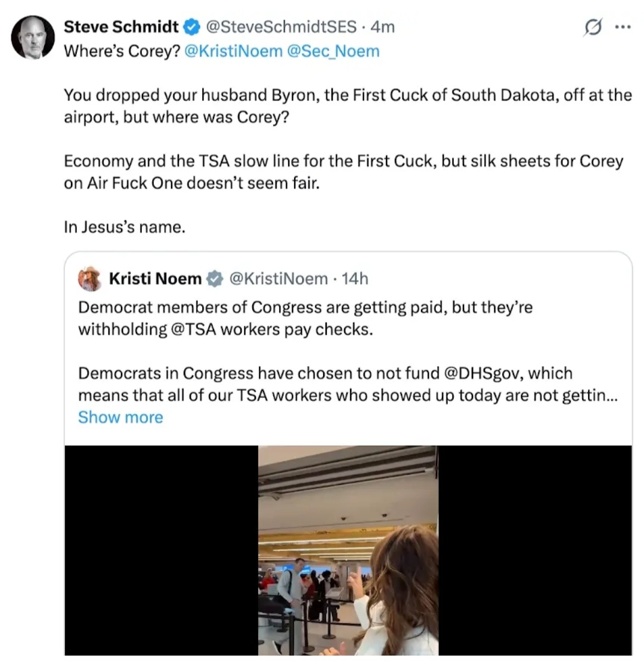Open the Grok slashed-circle icon

(x=593, y=27)
